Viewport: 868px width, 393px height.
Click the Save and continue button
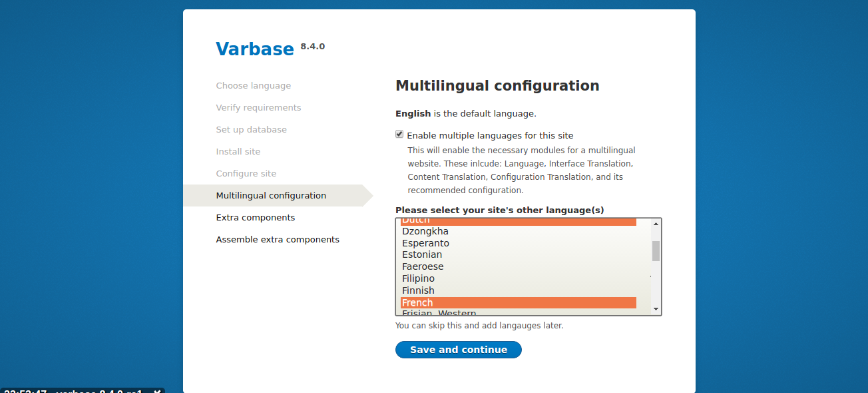(458, 349)
